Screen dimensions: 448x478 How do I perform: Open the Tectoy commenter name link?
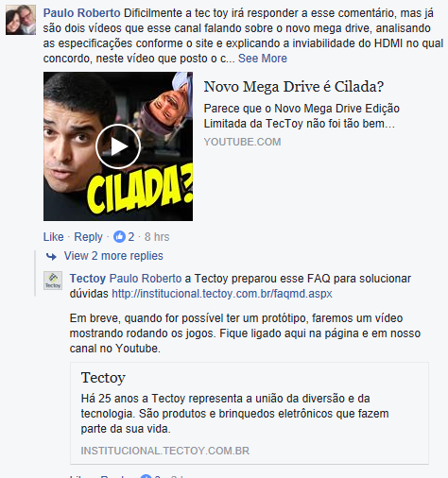point(88,279)
